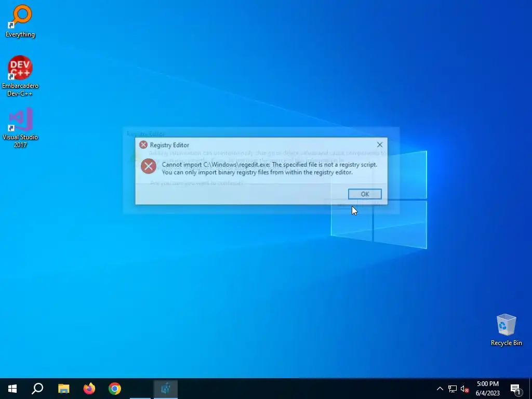Image resolution: width=532 pixels, height=399 pixels.
Task: Launch Google Chrome from the taskbar
Action: [x=115, y=389]
